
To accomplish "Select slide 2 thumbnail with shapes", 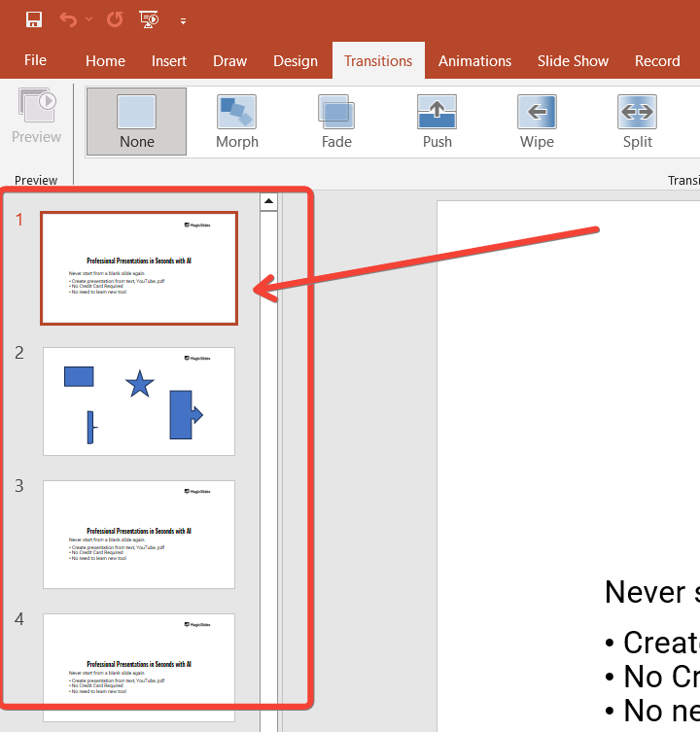I will (139, 401).
